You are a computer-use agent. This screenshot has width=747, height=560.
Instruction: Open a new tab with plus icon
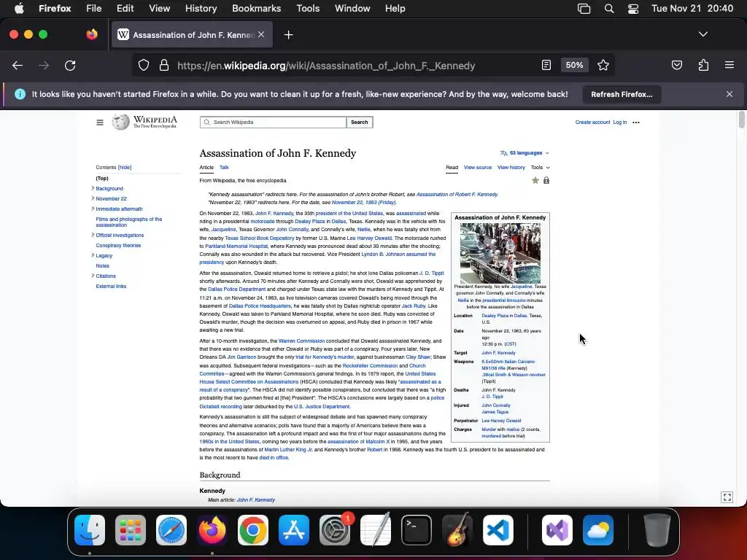(288, 35)
